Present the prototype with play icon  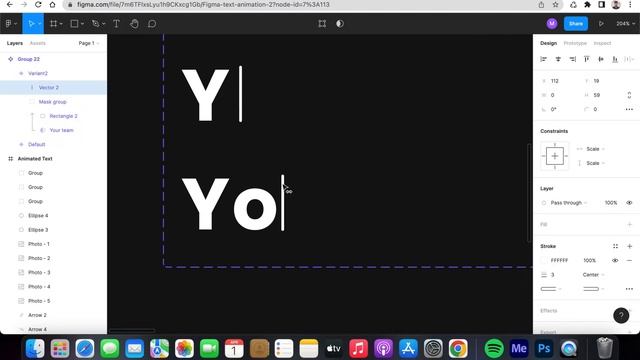point(601,24)
